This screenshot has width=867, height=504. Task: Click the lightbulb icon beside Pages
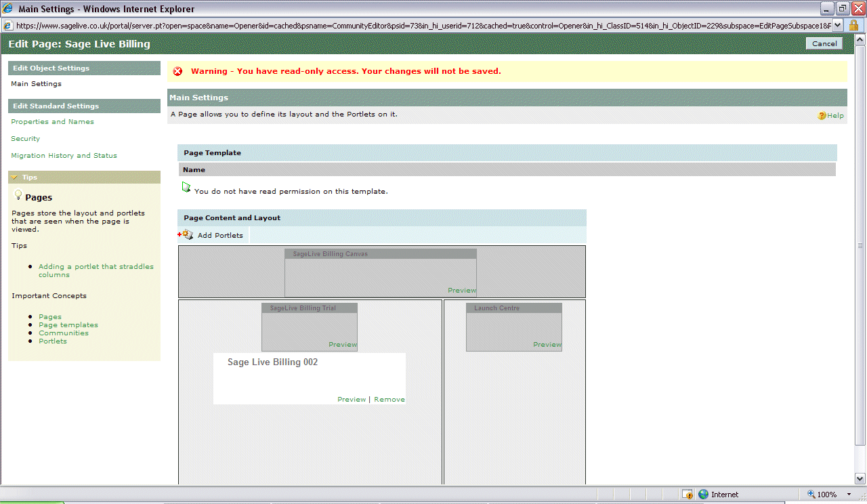[18, 195]
